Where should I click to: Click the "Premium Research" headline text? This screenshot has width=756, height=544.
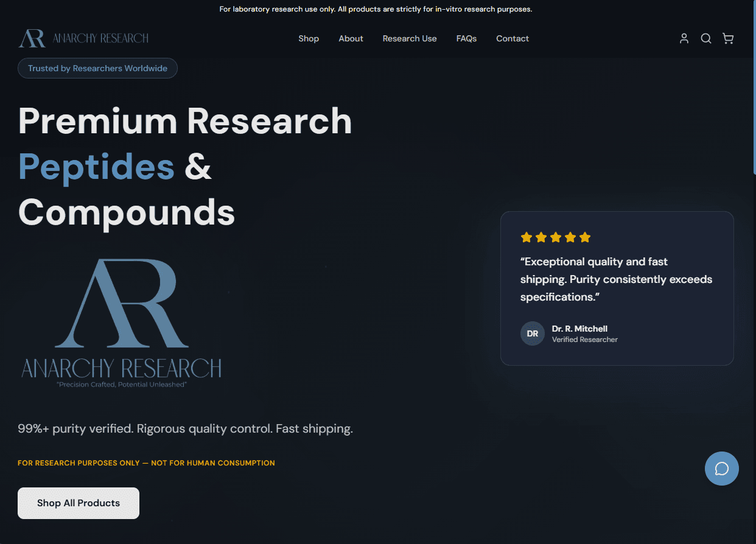(185, 120)
